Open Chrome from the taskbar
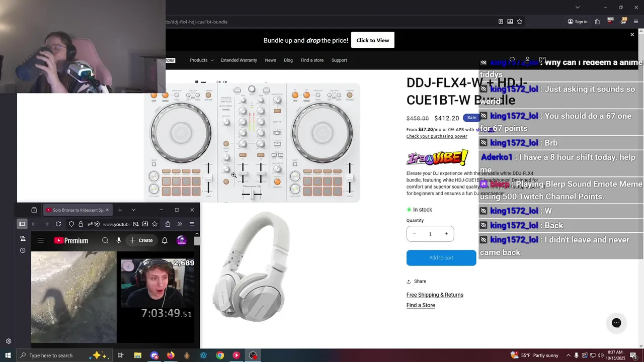 click(x=220, y=355)
